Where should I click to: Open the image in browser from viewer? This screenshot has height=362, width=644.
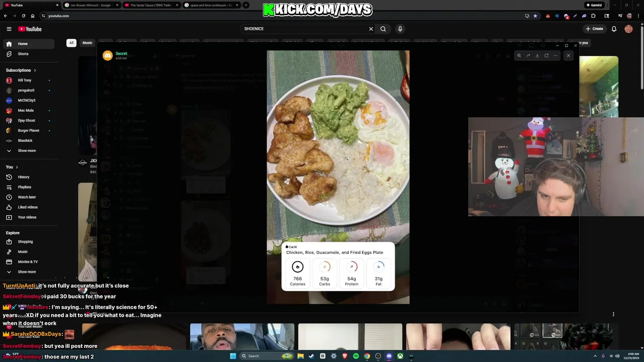tap(546, 55)
